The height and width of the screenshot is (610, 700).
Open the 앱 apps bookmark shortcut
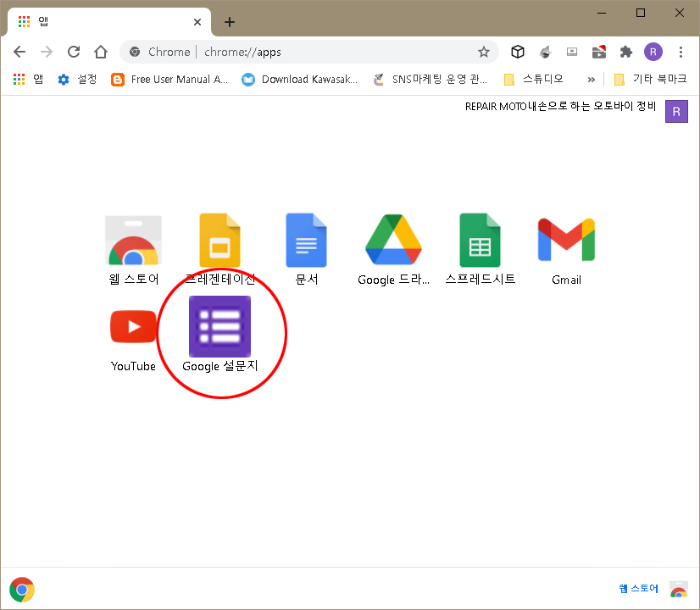(28, 80)
